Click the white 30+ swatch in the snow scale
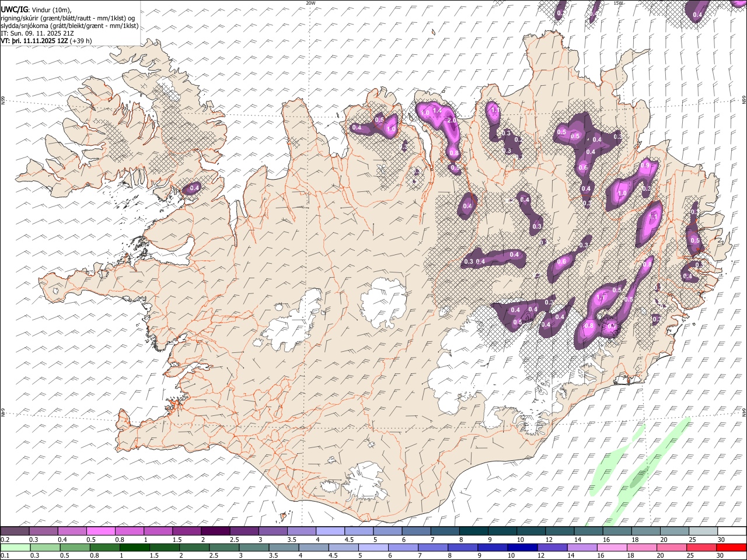 click(x=731, y=531)
